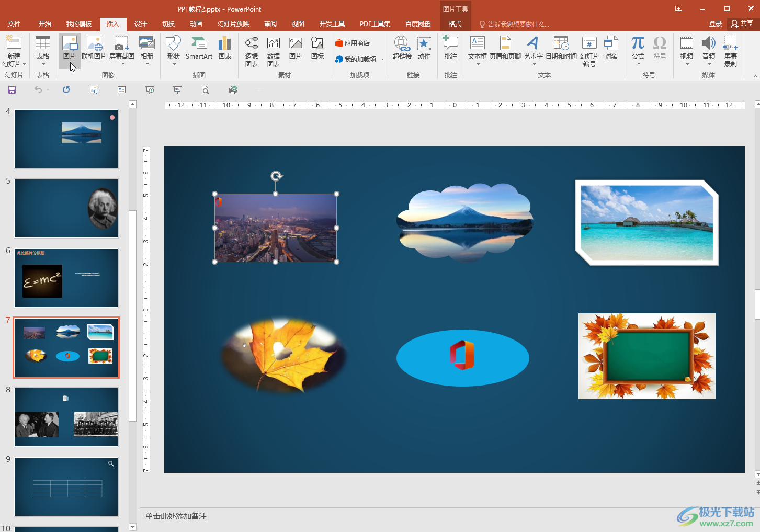Image resolution: width=760 pixels, height=532 pixels.
Task: Select the blue ellipse with Office logo
Action: coord(463,358)
